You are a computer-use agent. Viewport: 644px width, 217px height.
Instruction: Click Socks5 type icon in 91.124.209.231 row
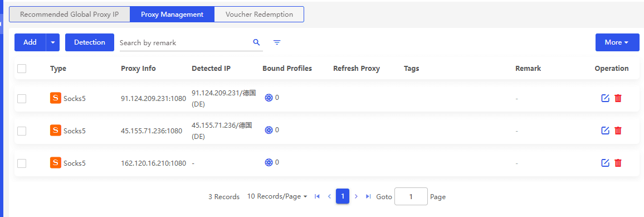pos(56,98)
